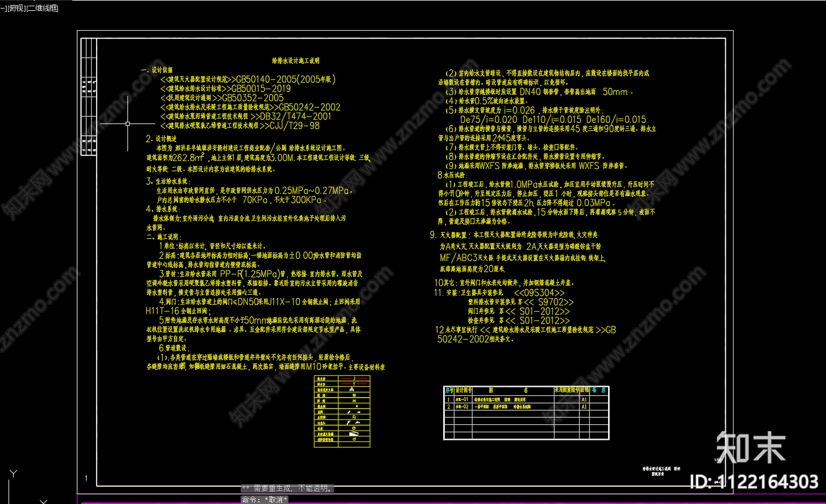Open the 二维线框 visual style control
This screenshot has width=826, height=504.
pos(42,9)
